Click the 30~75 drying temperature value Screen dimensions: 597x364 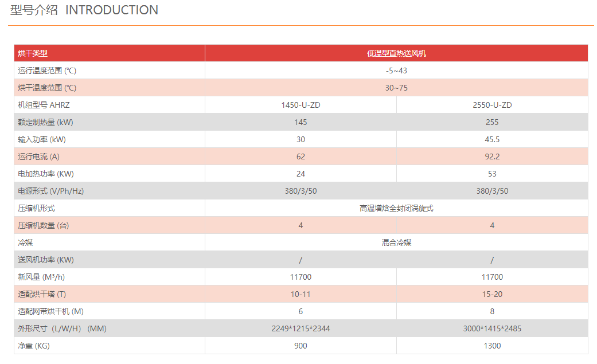(x=396, y=88)
